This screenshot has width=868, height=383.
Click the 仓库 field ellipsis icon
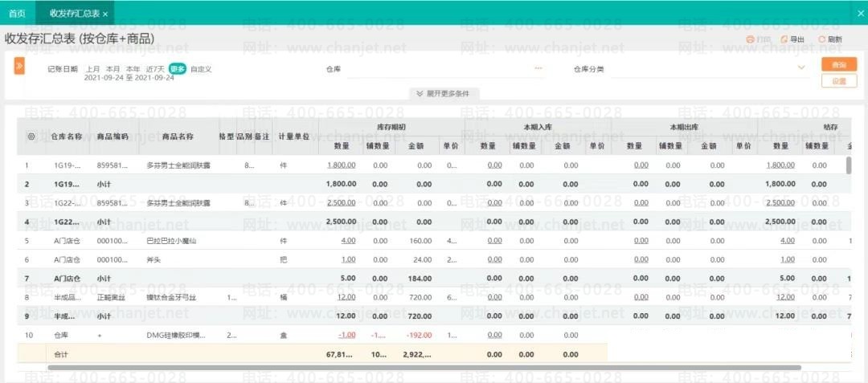pyautogui.click(x=538, y=69)
